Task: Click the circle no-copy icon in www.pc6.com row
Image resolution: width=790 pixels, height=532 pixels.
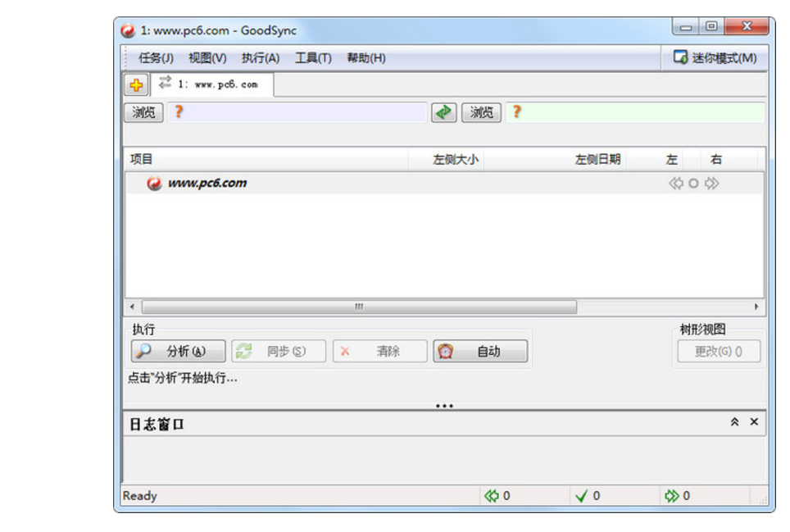Action: (694, 184)
